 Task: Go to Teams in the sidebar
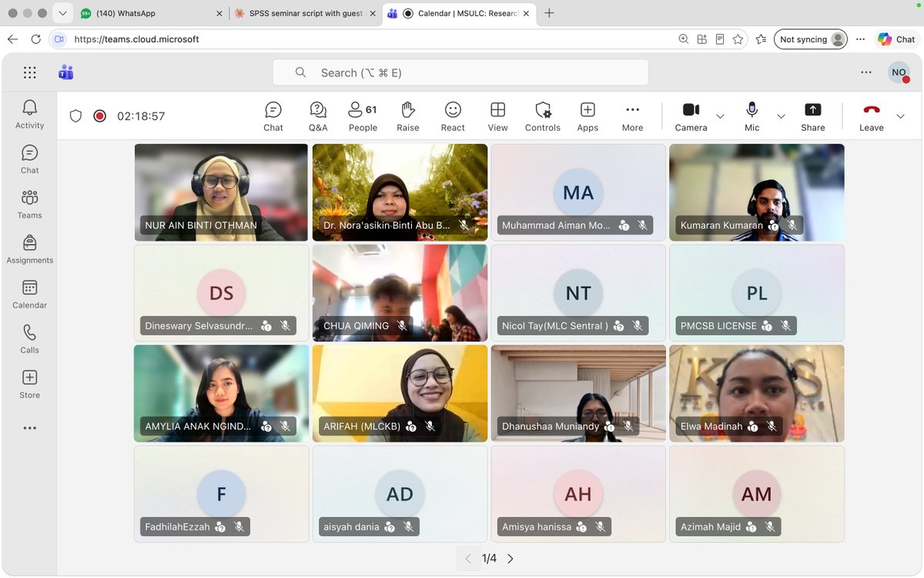[x=30, y=204]
